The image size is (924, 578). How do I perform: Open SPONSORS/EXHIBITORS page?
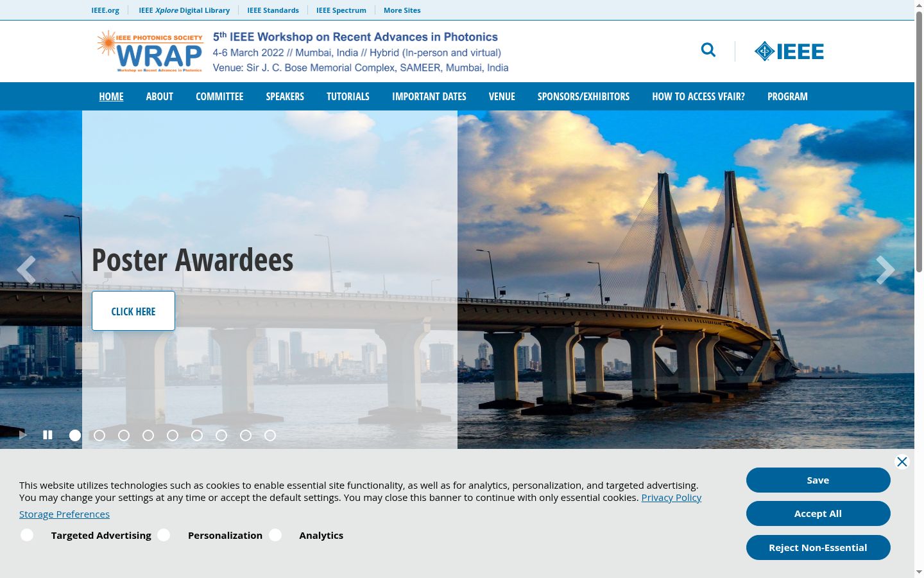pos(583,96)
